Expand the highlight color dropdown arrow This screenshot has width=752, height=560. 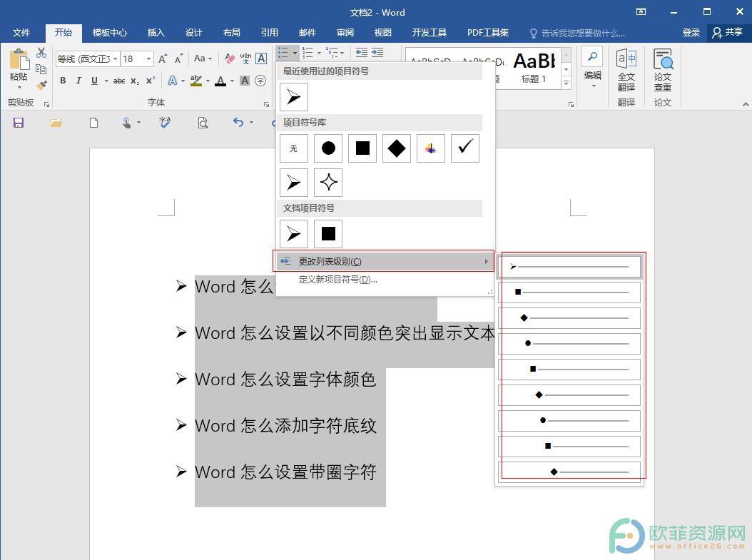click(208, 81)
